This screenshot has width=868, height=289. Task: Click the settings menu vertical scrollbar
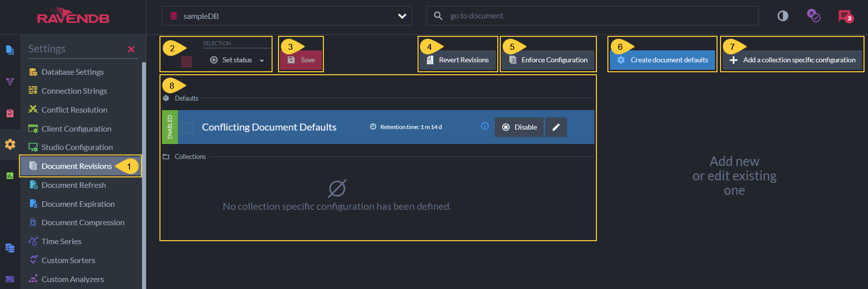tap(144, 175)
